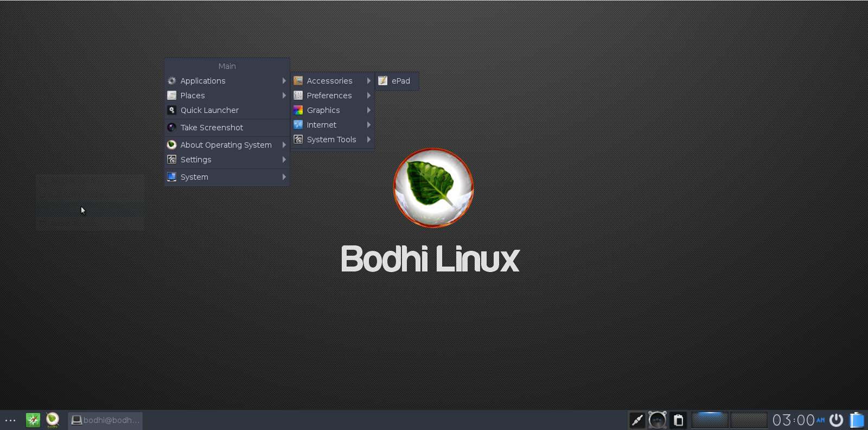Expand the Internet submenu arrow
The height and width of the screenshot is (430, 868).
coord(369,125)
